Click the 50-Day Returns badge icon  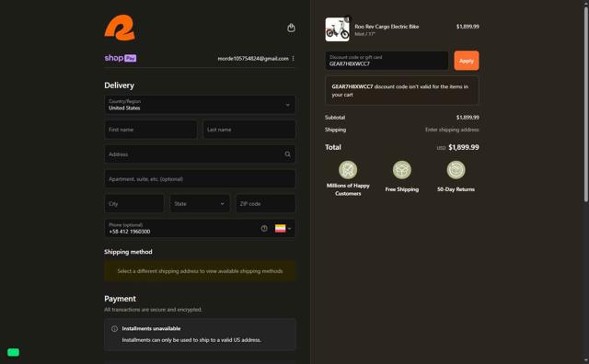point(456,170)
